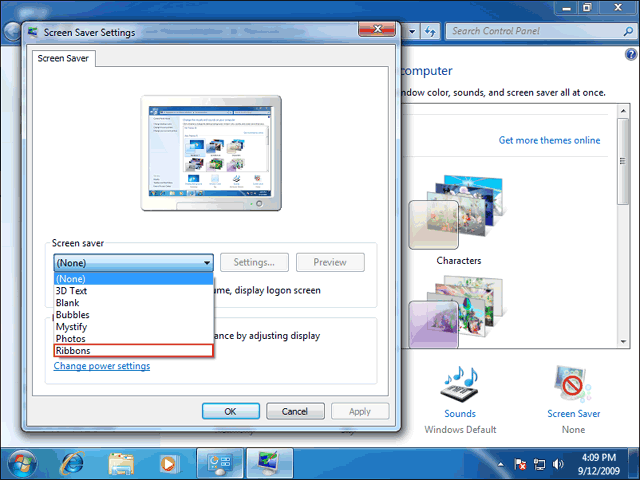Open the volume speaker icon
The width and height of the screenshot is (640, 480).
tap(558, 464)
